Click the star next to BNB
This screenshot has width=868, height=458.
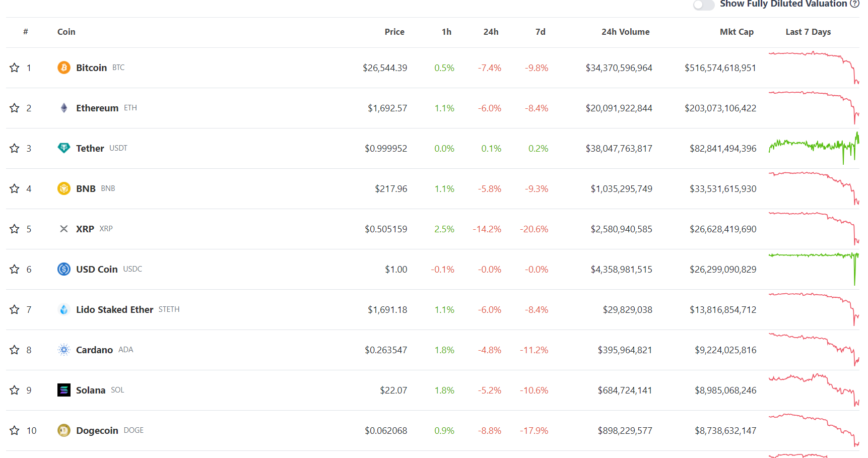tap(15, 188)
